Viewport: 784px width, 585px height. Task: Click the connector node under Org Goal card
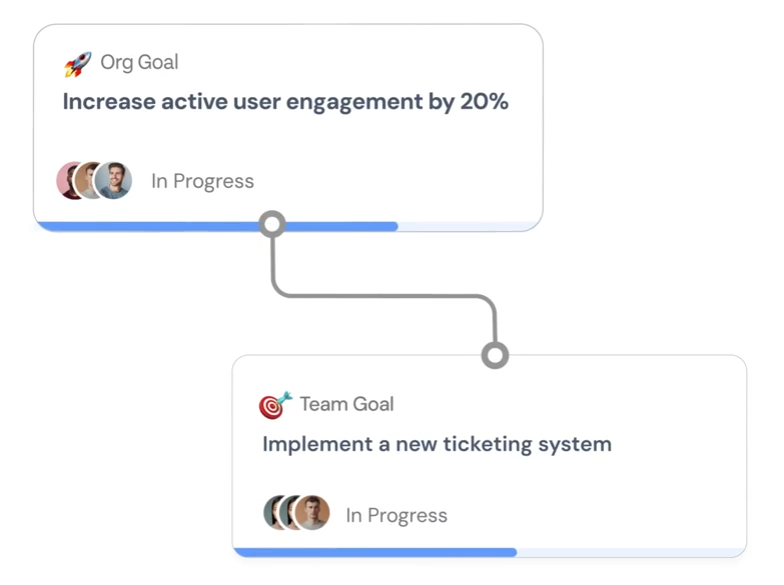click(272, 224)
